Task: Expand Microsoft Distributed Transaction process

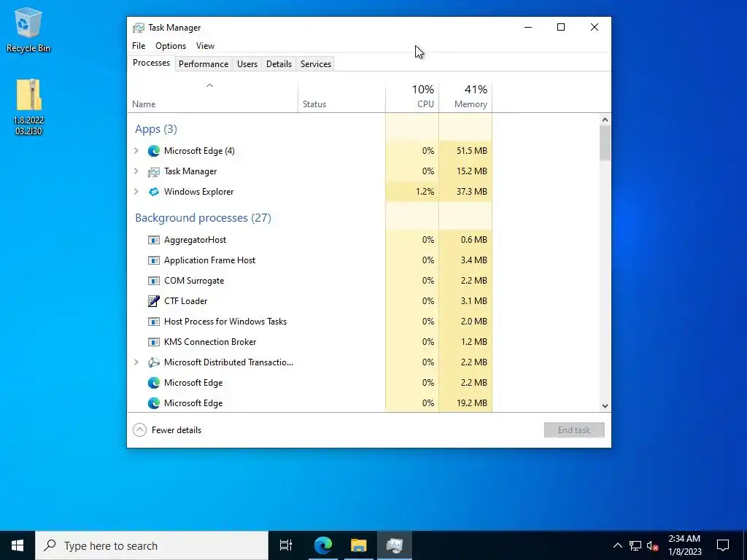Action: 136,362
